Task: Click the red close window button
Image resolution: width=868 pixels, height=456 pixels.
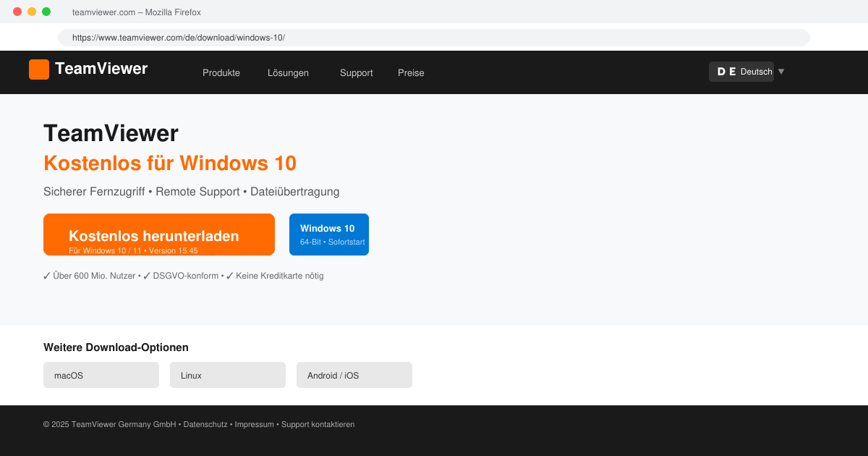Action: (x=17, y=12)
